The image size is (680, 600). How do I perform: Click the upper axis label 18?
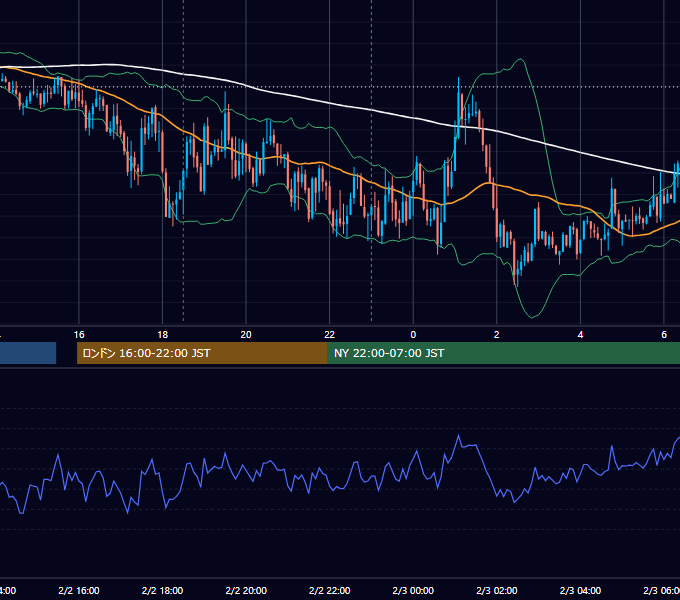[x=162, y=335]
